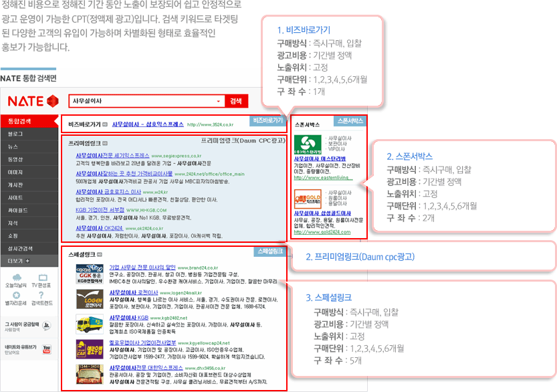Click the NATE logo

click(33, 101)
